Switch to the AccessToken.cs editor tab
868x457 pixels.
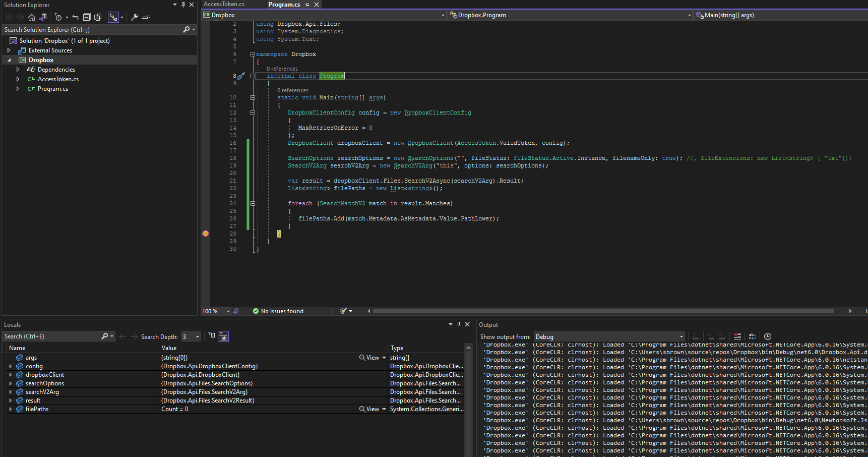(224, 4)
